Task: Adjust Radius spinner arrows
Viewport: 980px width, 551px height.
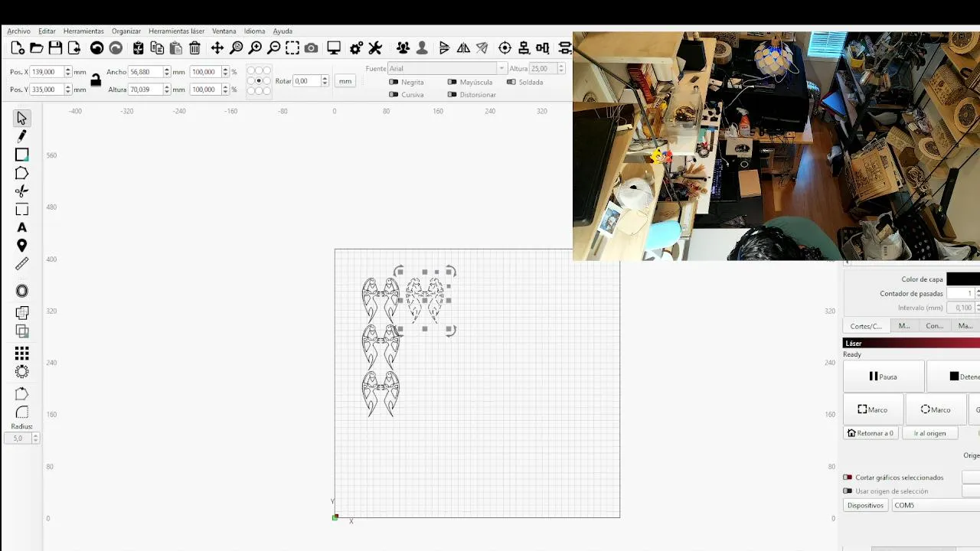Action: [x=35, y=439]
